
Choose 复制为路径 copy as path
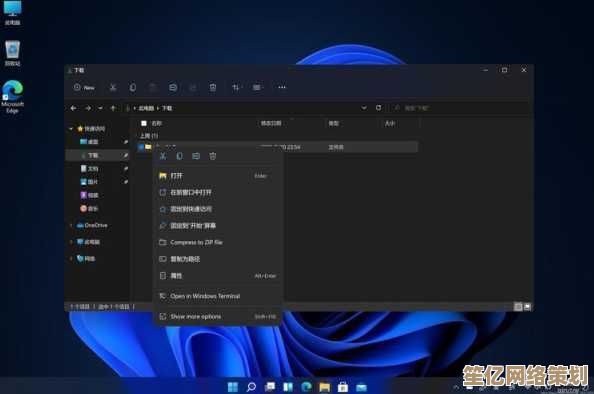[x=218, y=259]
